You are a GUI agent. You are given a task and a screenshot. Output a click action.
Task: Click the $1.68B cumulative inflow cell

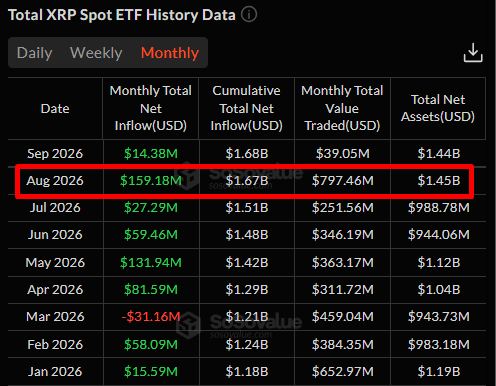tap(247, 153)
